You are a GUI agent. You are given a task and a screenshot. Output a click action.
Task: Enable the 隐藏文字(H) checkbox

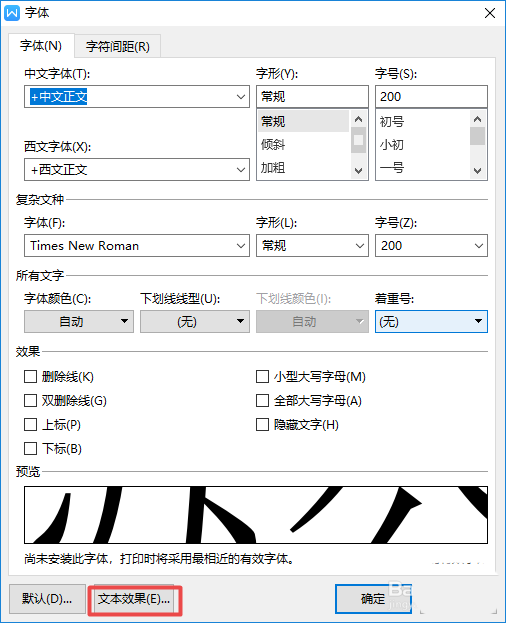(262, 425)
